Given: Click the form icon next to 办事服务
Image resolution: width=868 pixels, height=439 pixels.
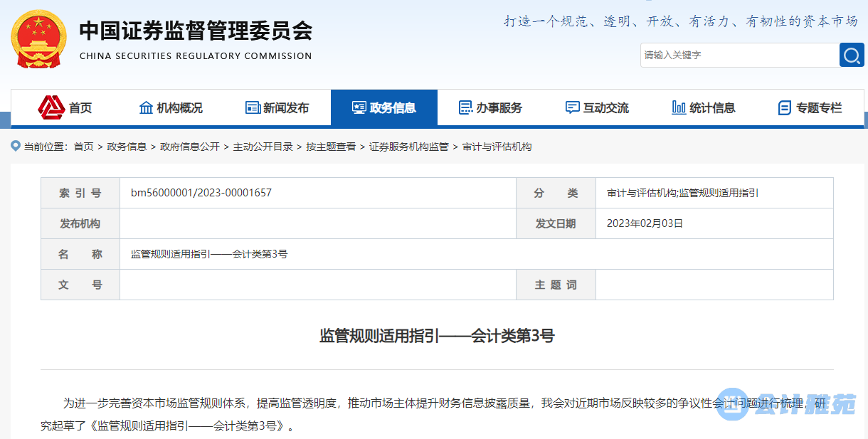Looking at the screenshot, I should pos(466,107).
